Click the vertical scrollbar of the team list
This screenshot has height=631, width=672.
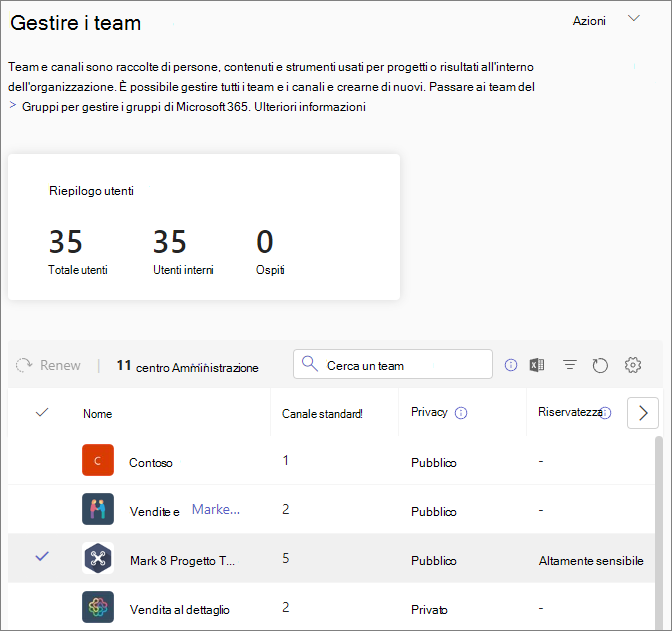[x=659, y=532]
